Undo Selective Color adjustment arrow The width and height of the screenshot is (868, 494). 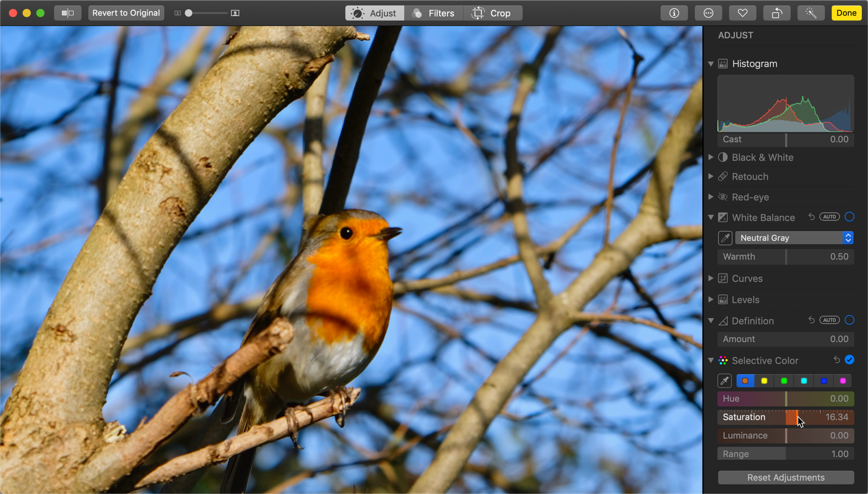837,360
